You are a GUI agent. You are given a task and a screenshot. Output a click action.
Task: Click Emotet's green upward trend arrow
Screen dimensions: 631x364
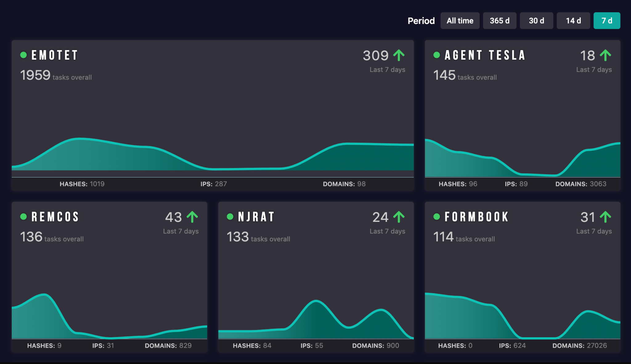click(399, 55)
